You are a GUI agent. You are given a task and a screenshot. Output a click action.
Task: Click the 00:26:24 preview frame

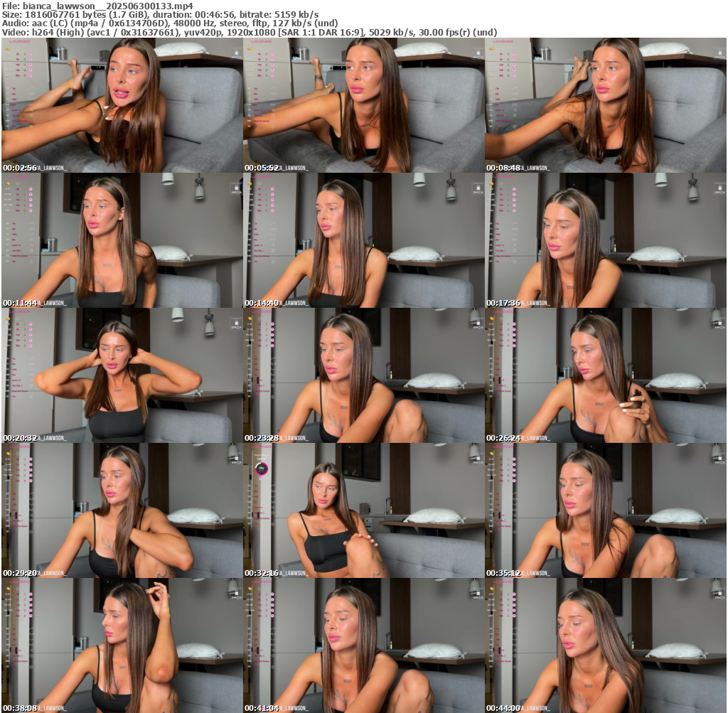605,375
